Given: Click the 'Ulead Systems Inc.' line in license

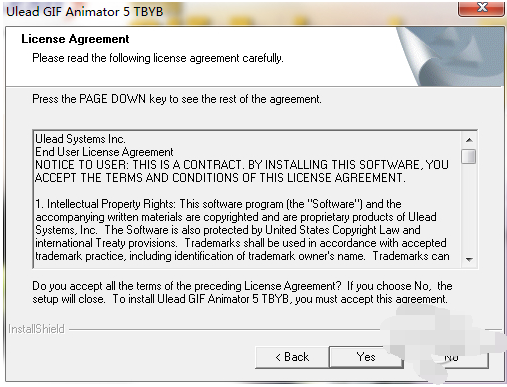Looking at the screenshot, I should [80, 139].
